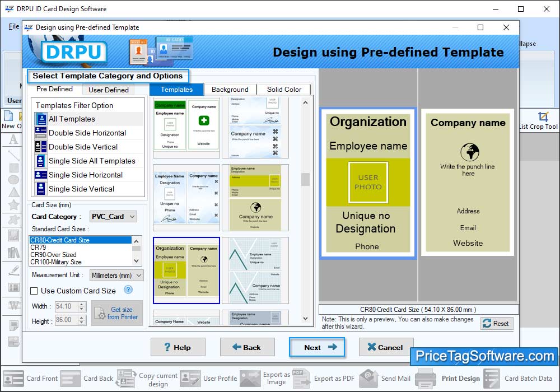The image size is (560, 392).
Task: Click the Height input field
Action: (66, 320)
